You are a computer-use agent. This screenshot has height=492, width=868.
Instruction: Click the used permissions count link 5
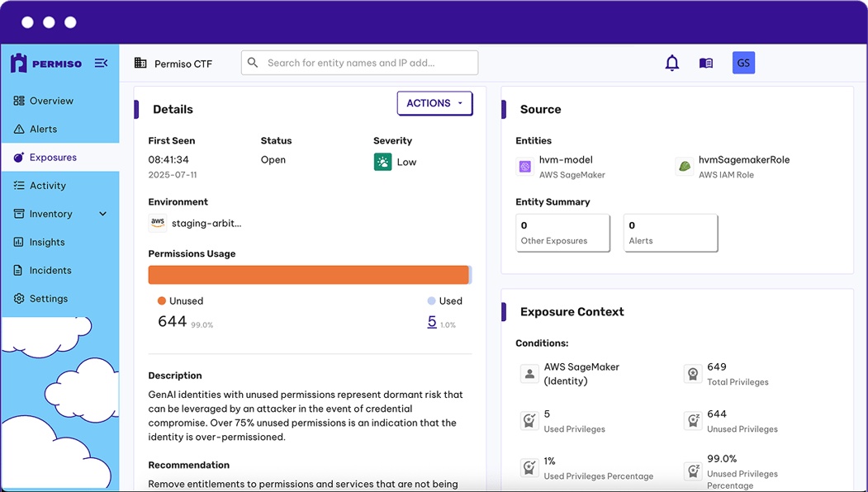[432, 322]
